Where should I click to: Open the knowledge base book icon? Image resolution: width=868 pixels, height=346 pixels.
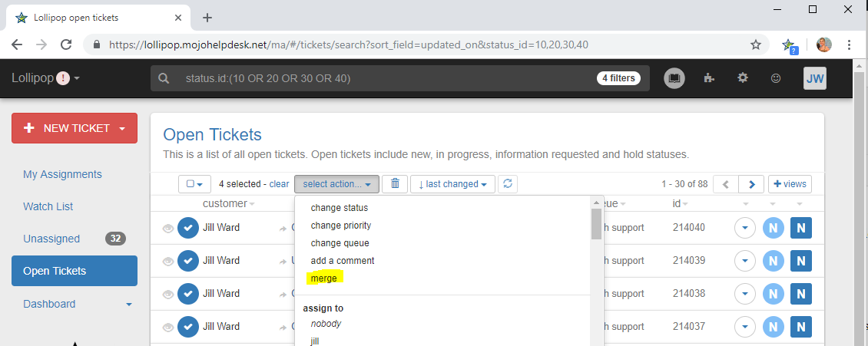674,78
